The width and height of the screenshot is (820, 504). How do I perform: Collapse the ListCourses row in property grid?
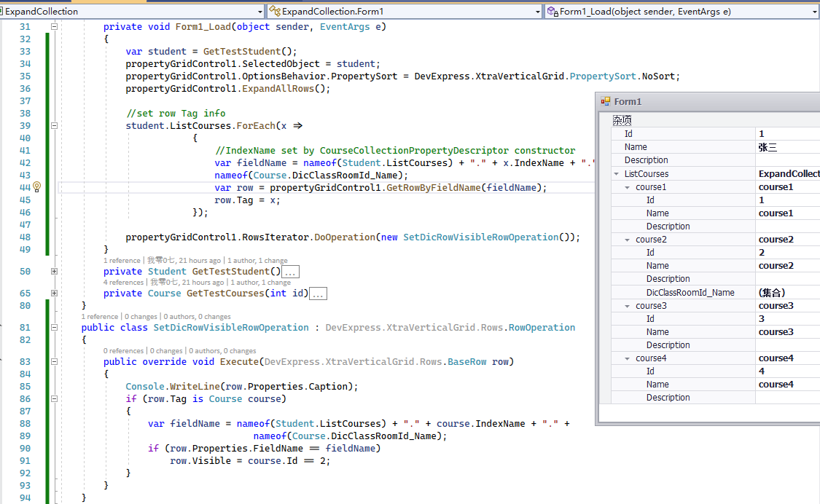617,174
